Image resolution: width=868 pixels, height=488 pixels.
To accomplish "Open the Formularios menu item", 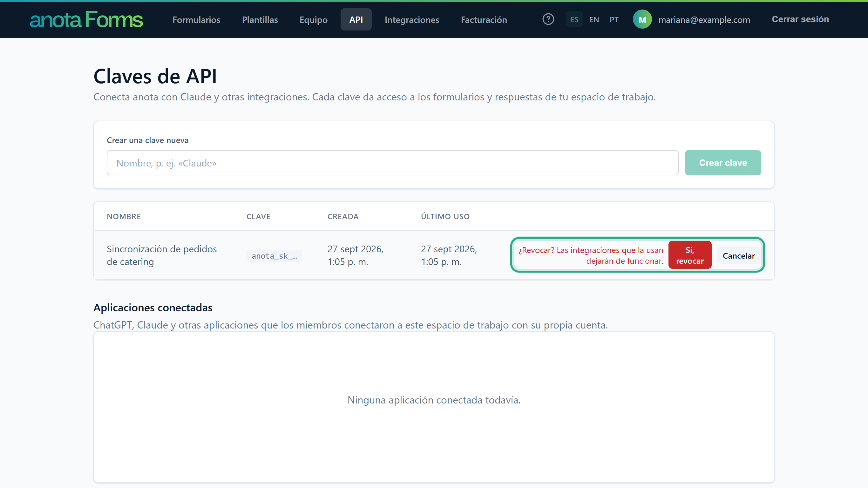I will pos(196,20).
